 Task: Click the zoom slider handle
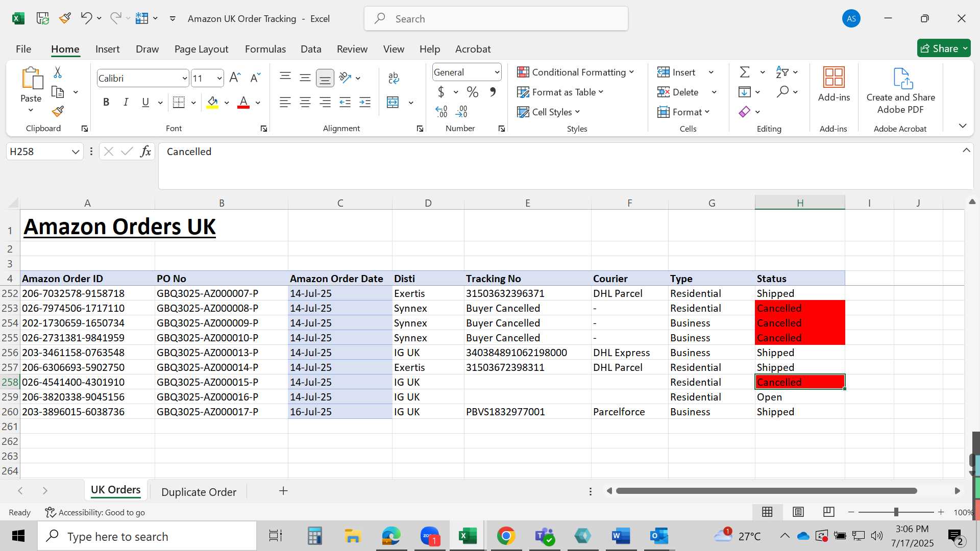tap(896, 512)
